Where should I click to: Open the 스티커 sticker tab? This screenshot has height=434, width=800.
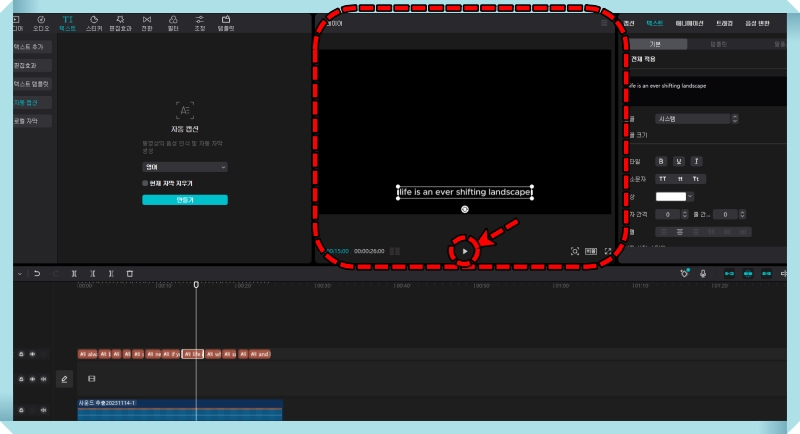(94, 23)
